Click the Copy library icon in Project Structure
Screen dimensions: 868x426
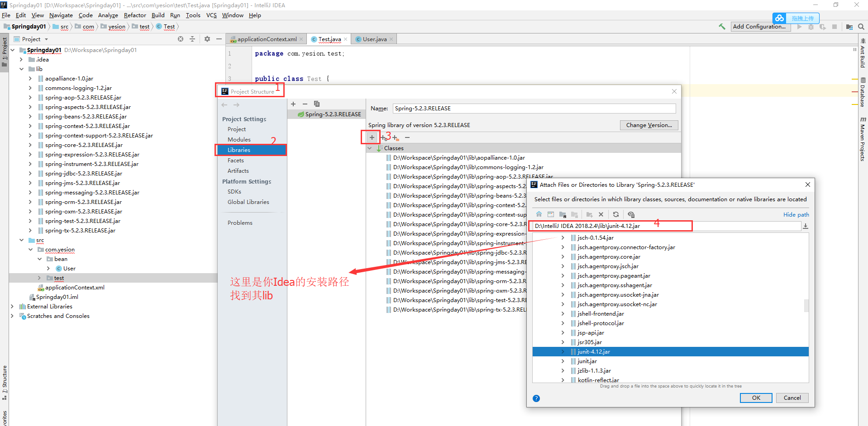click(x=317, y=104)
